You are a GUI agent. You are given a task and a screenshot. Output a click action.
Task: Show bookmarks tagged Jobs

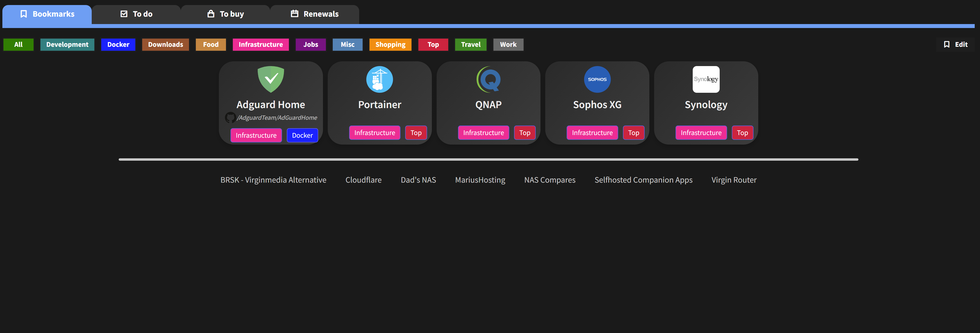click(x=311, y=44)
